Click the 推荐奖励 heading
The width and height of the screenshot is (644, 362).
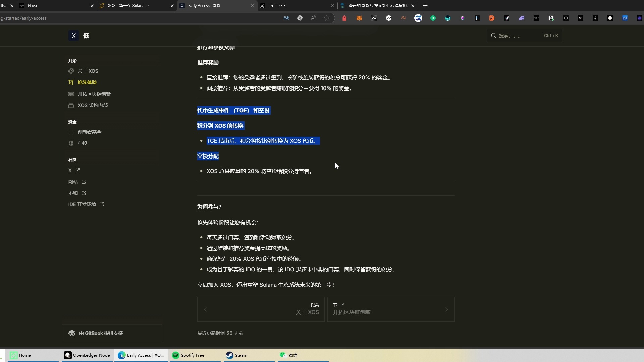(x=208, y=62)
